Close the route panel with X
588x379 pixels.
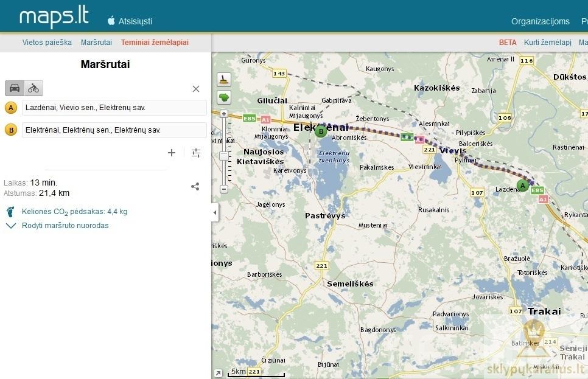[x=196, y=89]
